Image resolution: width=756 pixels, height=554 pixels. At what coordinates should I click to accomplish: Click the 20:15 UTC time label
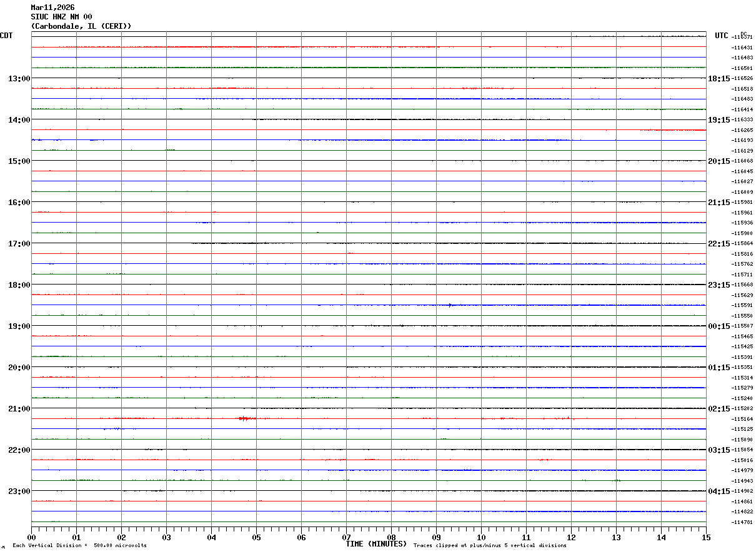pyautogui.click(x=719, y=161)
